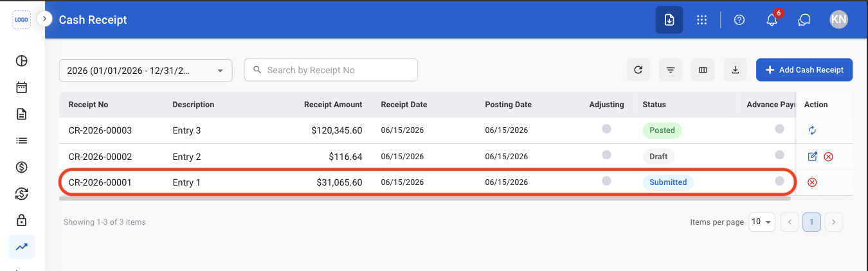The image size is (868, 271).
Task: Click the Search by Receipt No field
Action: 331,70
